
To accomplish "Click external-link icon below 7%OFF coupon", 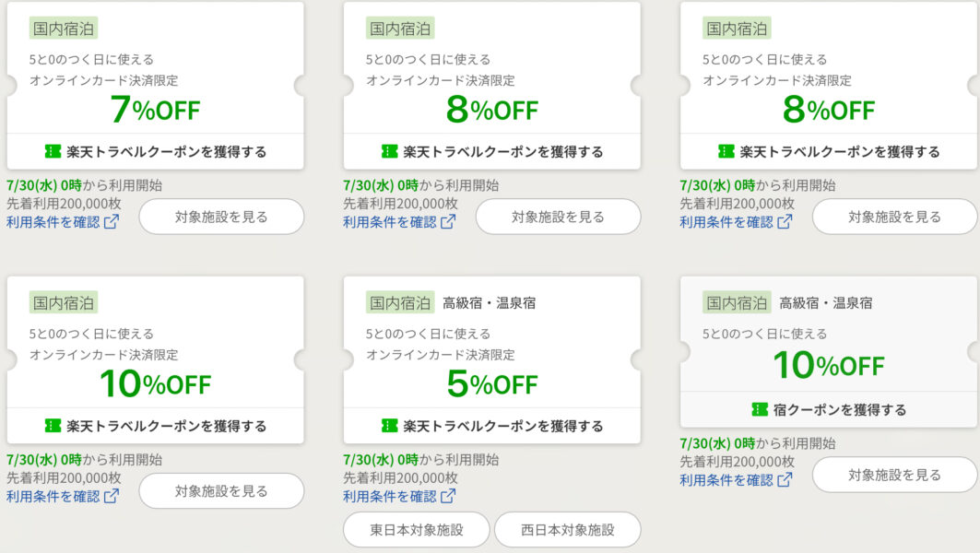I will click(x=111, y=222).
